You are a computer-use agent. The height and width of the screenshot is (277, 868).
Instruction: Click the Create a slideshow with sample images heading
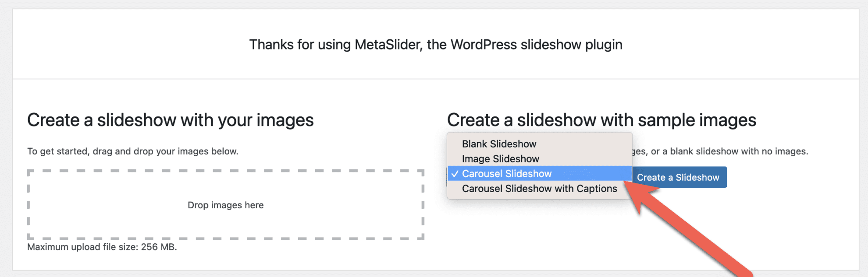[601, 120]
